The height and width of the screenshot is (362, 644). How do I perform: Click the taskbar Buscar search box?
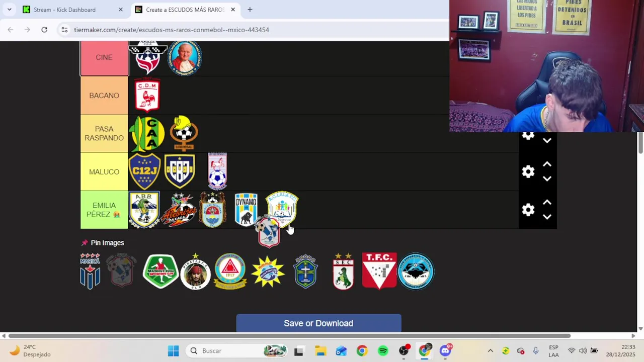coord(236,351)
